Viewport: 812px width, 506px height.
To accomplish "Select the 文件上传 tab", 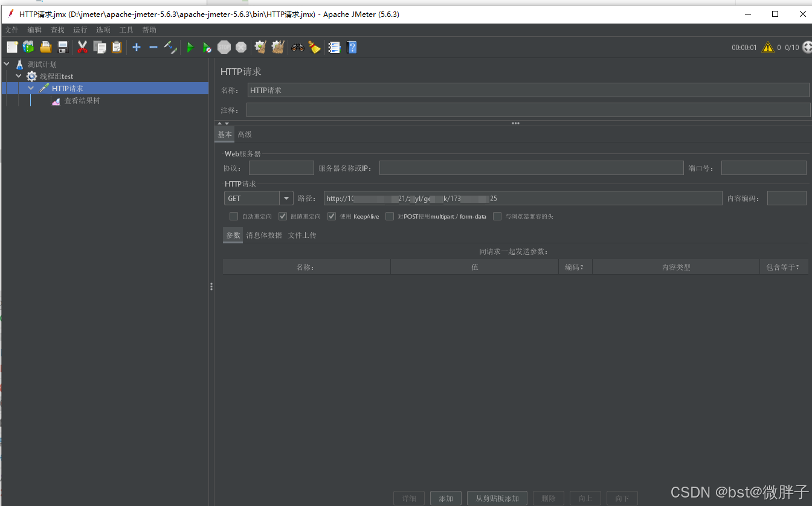I will [x=302, y=235].
